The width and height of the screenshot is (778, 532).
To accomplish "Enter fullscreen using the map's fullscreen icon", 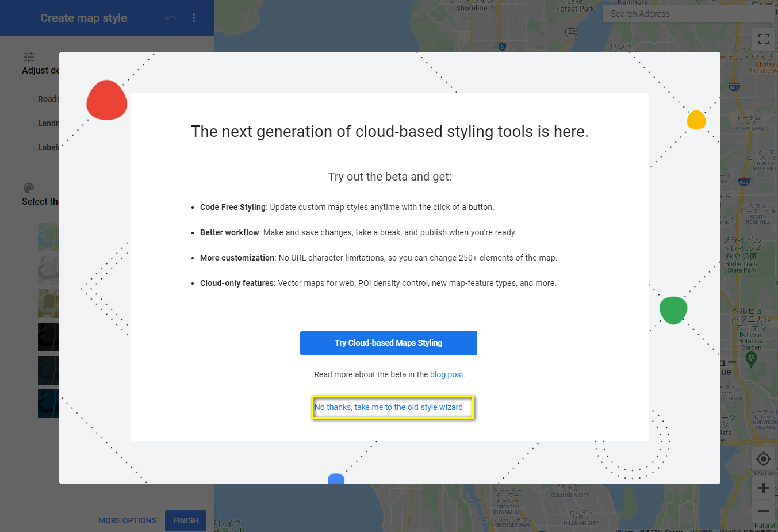I will click(763, 39).
